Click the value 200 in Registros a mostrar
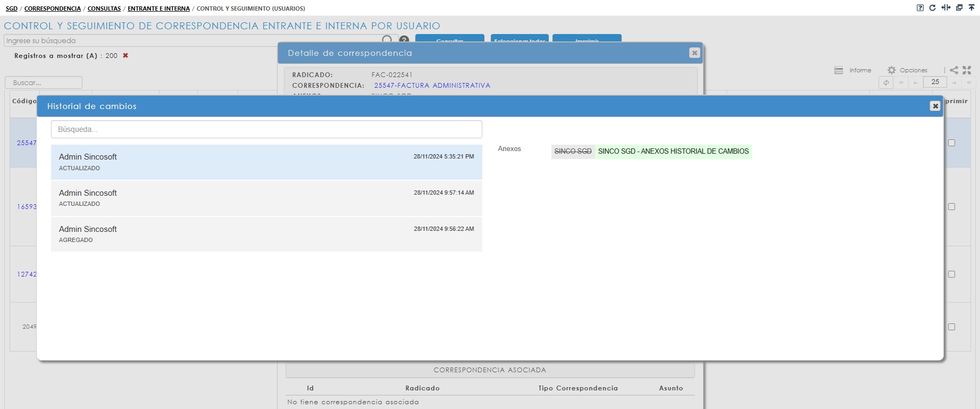Viewport: 980px width, 409px height. tap(111, 55)
